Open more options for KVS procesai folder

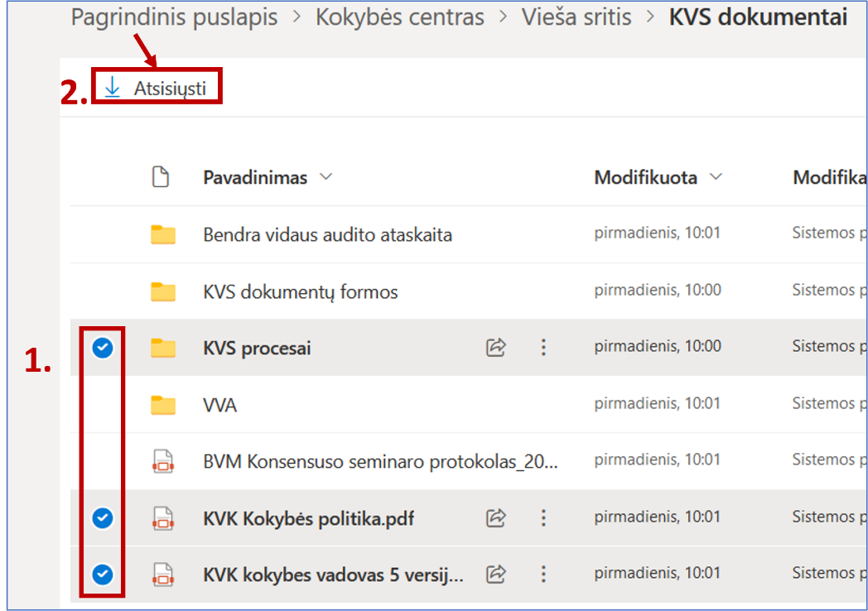coord(543,348)
